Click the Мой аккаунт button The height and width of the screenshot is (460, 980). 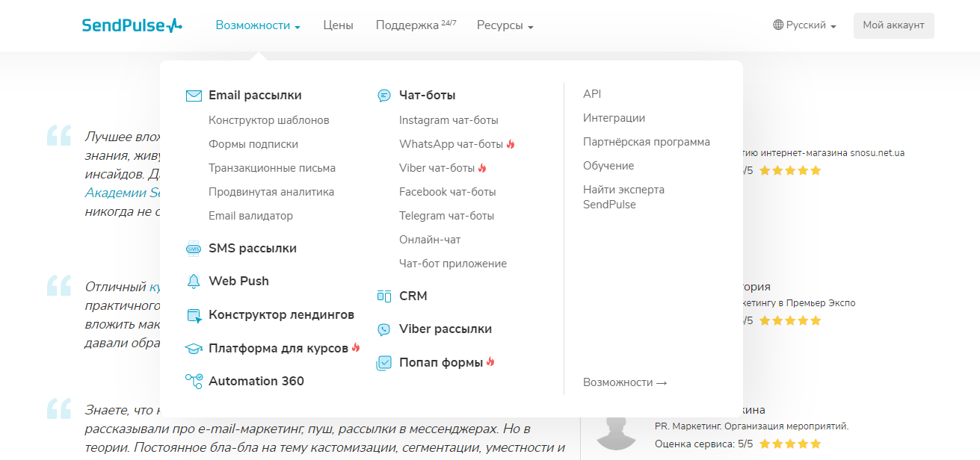point(893,25)
